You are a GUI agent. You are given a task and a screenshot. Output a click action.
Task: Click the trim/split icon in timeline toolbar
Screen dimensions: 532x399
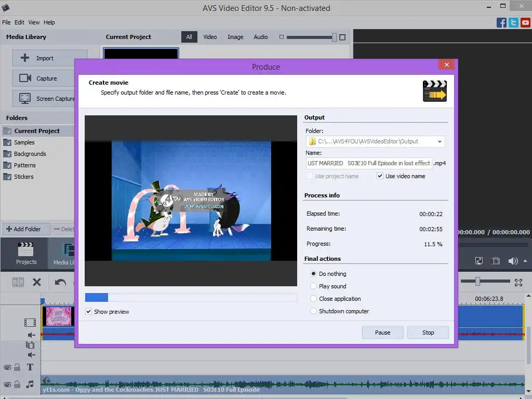pyautogui.click(x=18, y=282)
